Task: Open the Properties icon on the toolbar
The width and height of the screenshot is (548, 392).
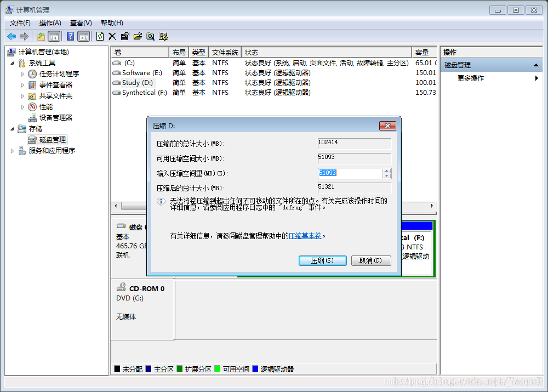Action: click(x=125, y=36)
